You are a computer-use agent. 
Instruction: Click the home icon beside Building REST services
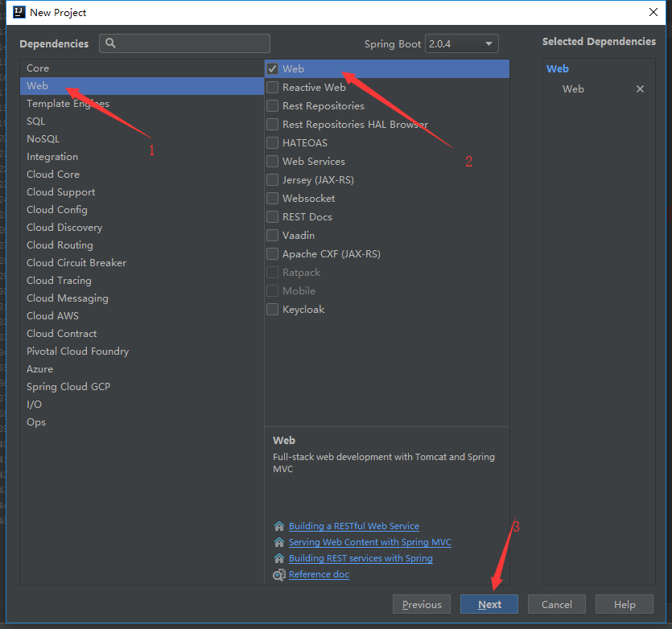click(x=279, y=558)
